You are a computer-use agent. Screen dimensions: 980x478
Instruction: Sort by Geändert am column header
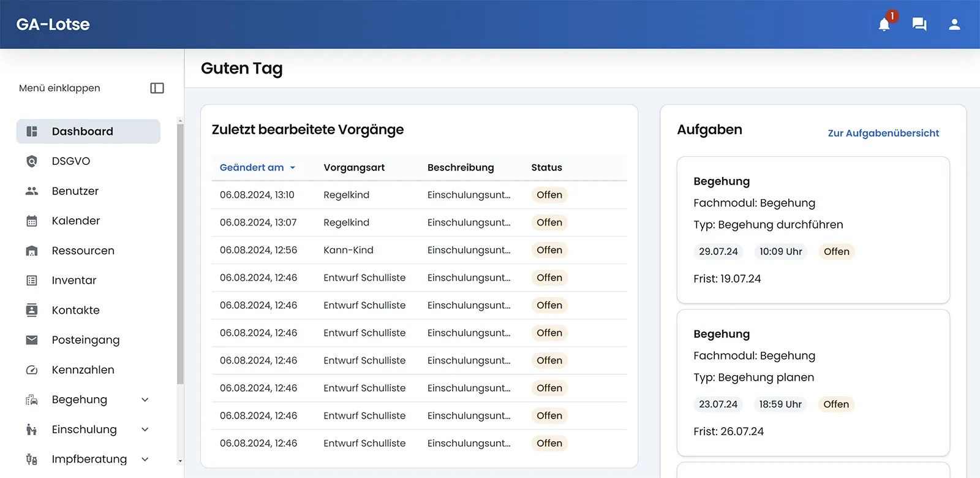coord(252,167)
